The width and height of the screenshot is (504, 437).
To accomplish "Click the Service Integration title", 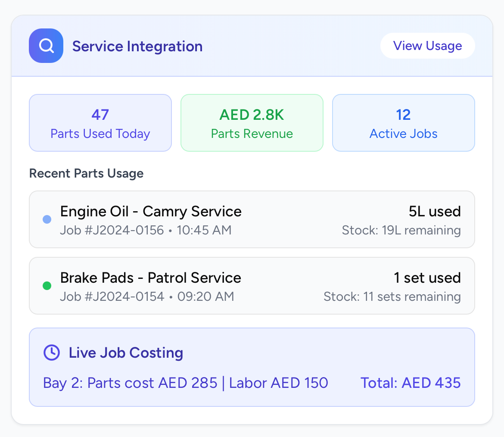I will pos(137,46).
